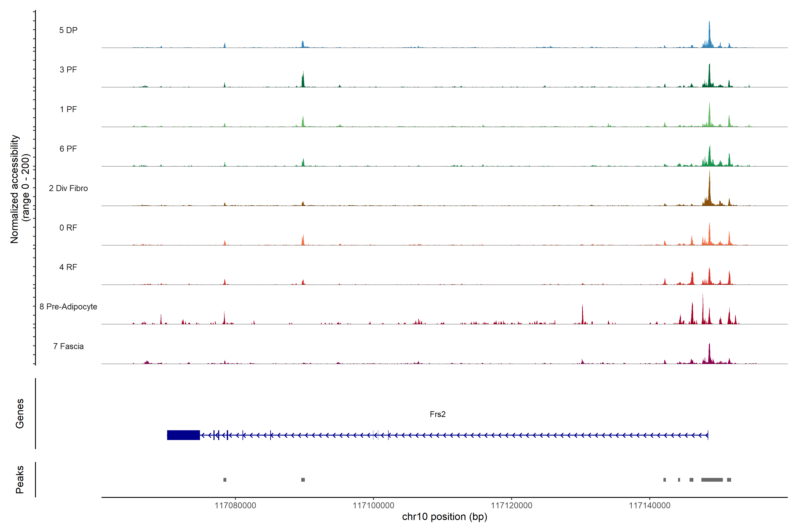
Task: Click the 117100000 axis tick label
Action: (373, 506)
